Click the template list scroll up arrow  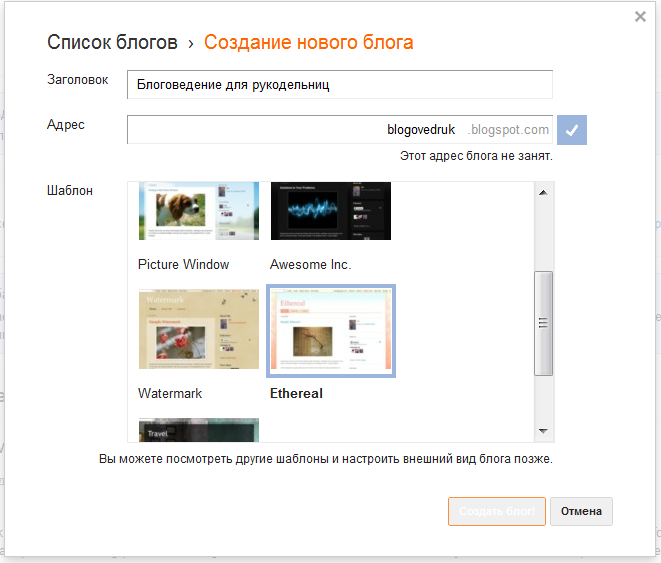coord(543,193)
